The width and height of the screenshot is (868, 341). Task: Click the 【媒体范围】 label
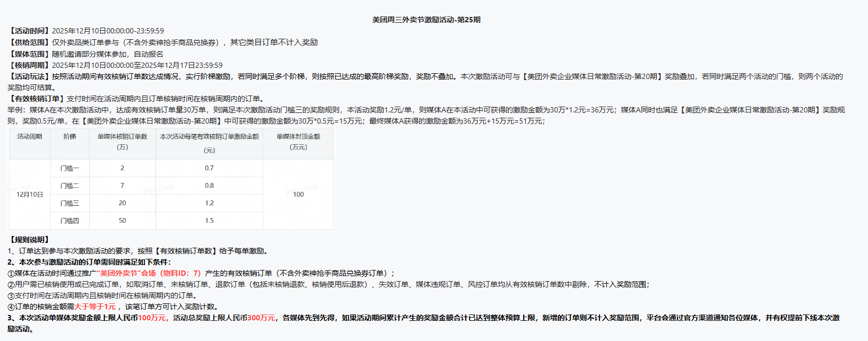[x=30, y=54]
